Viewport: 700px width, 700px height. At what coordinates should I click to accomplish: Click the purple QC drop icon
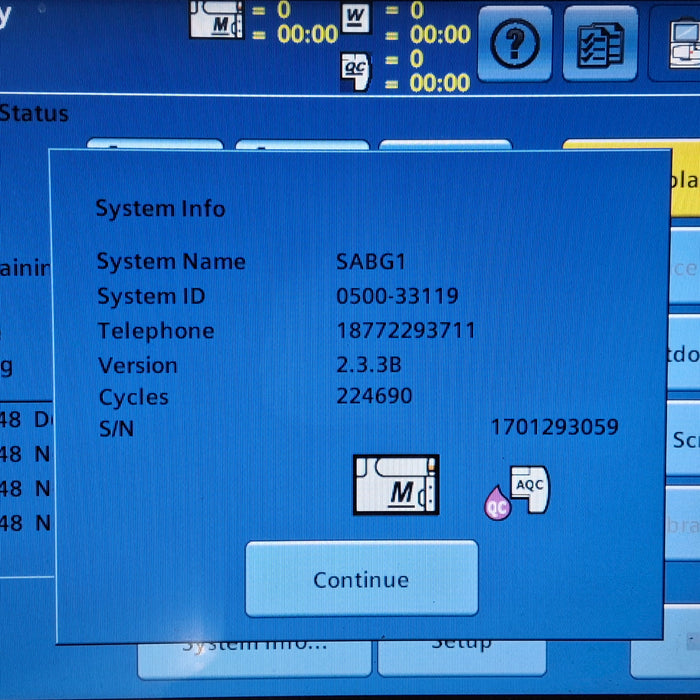497,504
